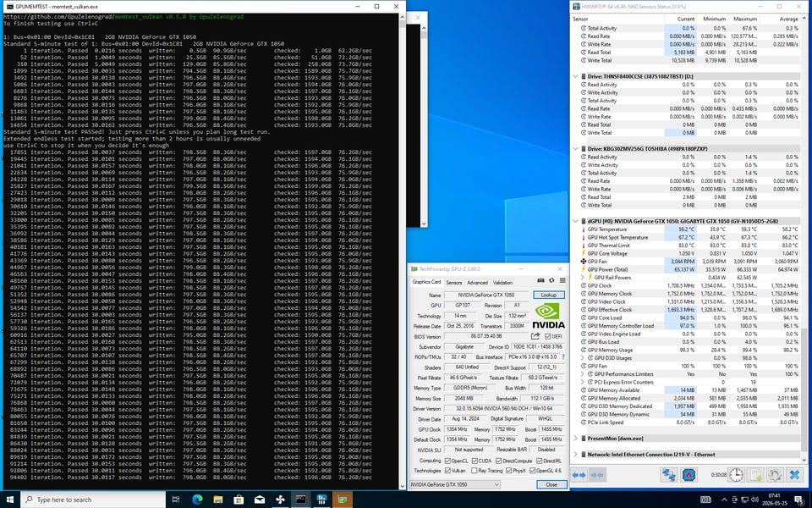The height and width of the screenshot is (508, 812).
Task: Click the memtest console vertical scrollbar
Action: pos(403,251)
